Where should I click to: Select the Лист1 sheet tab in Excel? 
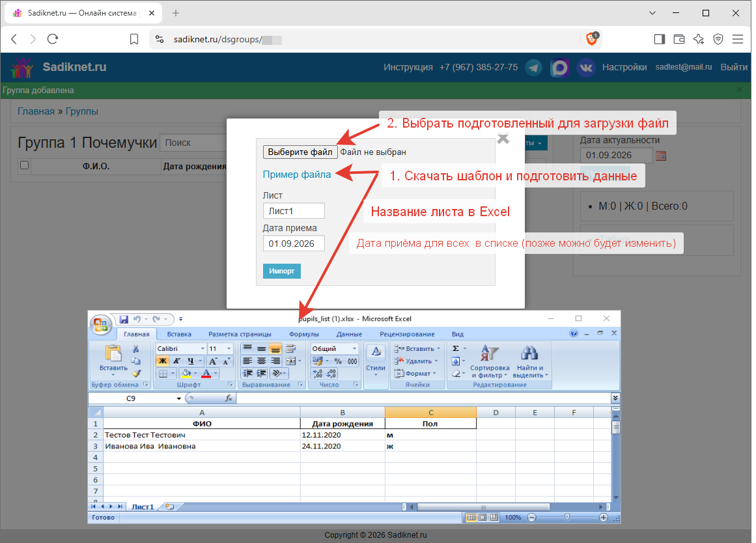143,507
